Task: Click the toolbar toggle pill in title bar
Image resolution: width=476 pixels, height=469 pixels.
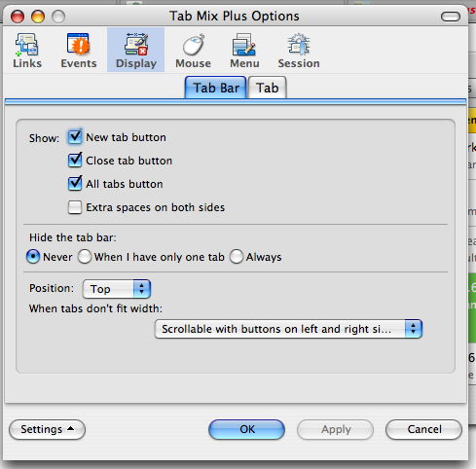Action: [x=451, y=17]
